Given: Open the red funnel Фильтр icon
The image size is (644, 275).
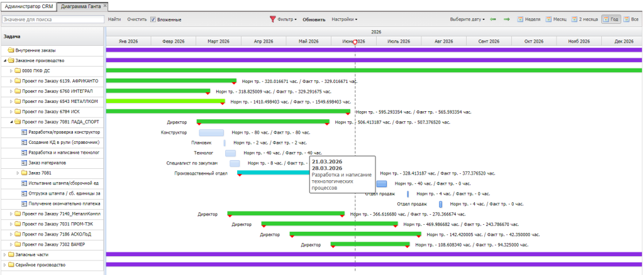Looking at the screenshot, I should (x=272, y=19).
